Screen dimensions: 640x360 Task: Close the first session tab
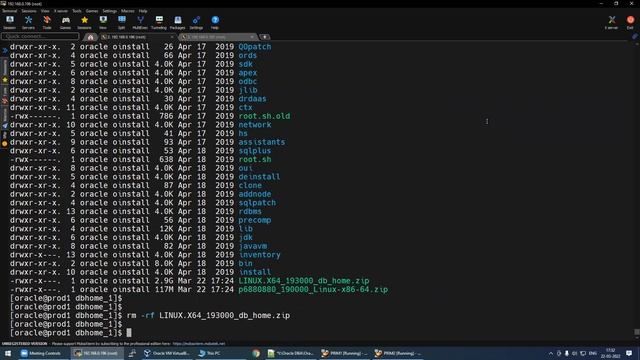click(x=171, y=37)
